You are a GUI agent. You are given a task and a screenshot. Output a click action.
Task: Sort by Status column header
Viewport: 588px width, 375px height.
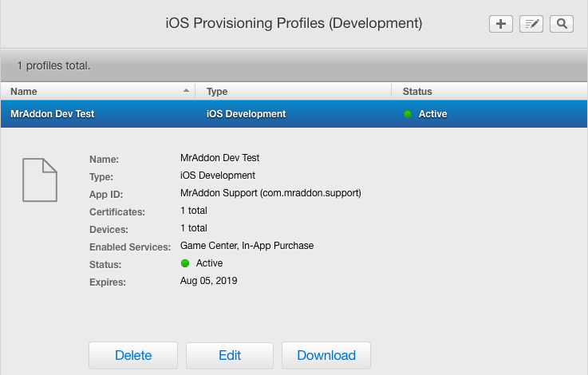click(x=417, y=92)
